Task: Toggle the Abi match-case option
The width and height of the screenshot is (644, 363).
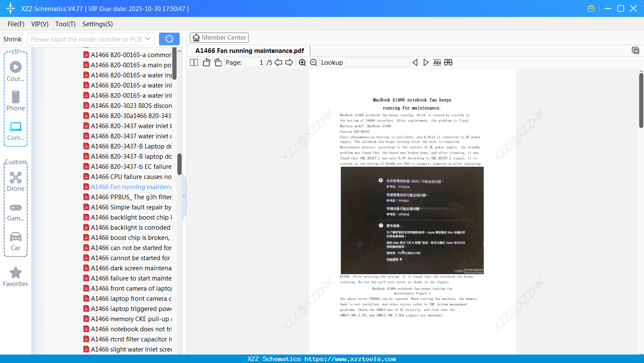Action: pos(437,63)
